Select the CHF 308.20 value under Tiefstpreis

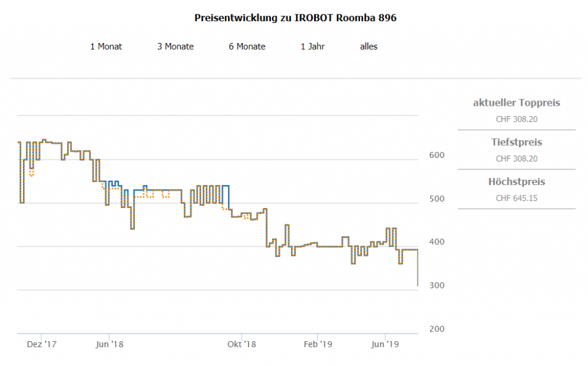click(516, 159)
